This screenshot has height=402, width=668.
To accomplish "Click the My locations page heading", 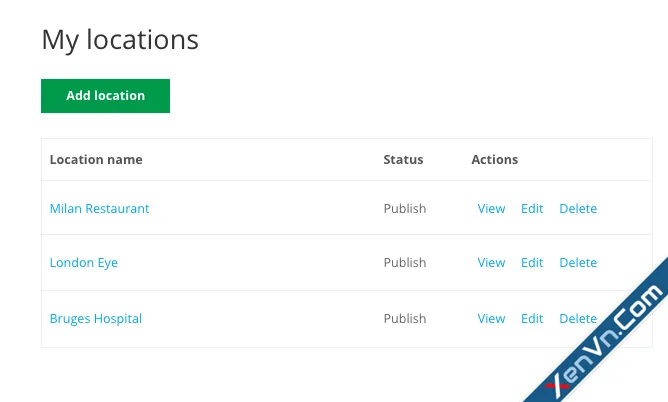I will pyautogui.click(x=120, y=40).
